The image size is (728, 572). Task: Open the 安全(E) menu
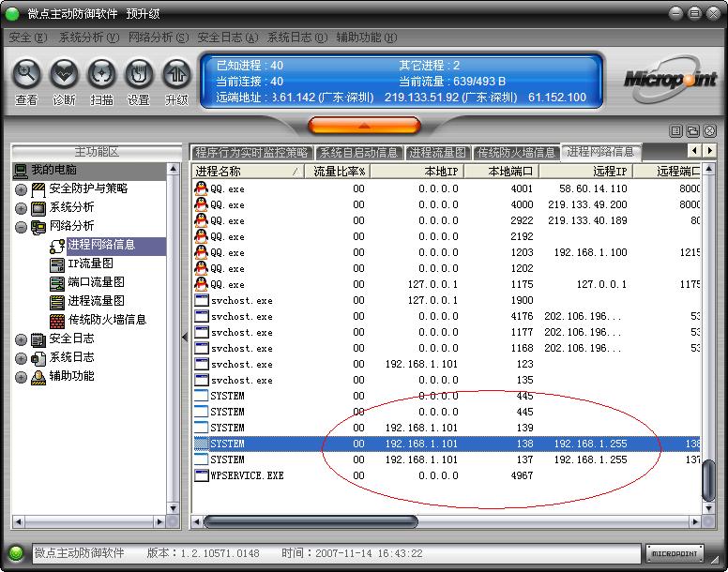28,38
